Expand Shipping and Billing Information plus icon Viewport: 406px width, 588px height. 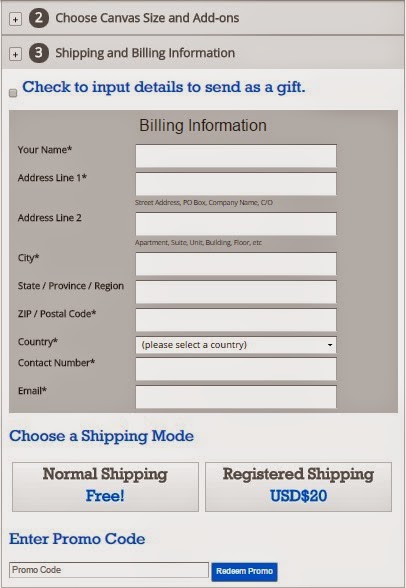pos(15,54)
